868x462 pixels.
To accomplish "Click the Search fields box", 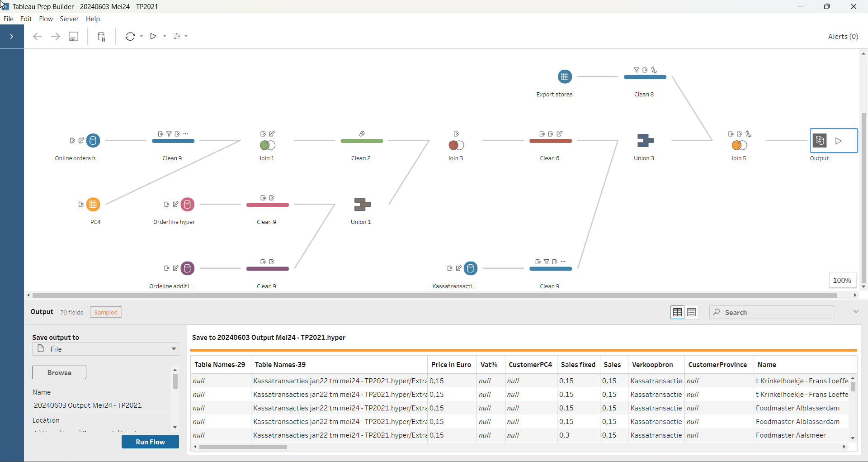I will [x=772, y=312].
